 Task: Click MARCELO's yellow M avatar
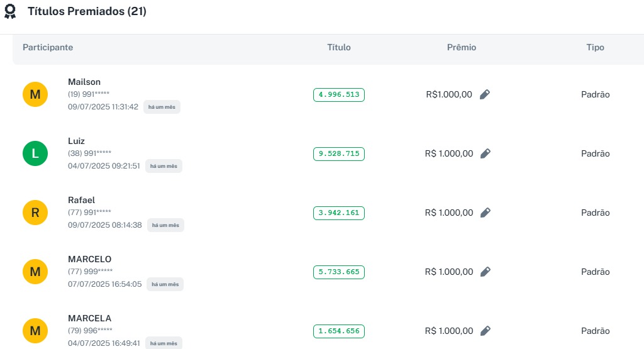tap(35, 272)
